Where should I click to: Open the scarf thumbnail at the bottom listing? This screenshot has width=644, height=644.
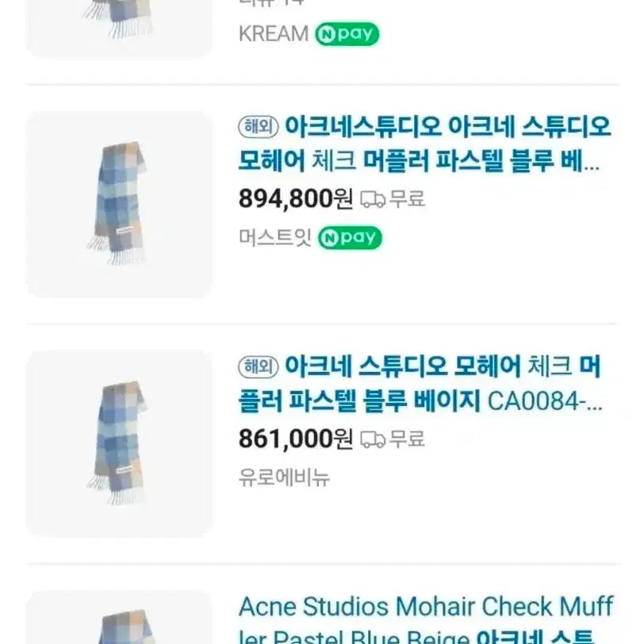(x=120, y=619)
